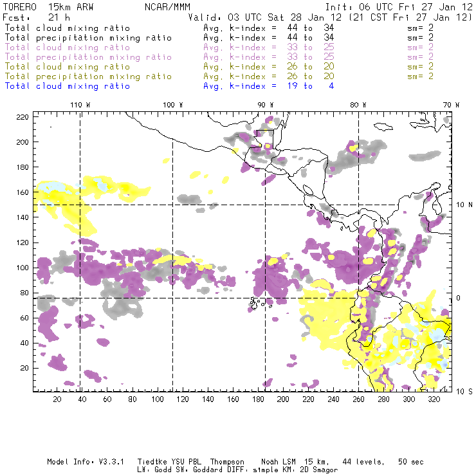The width and height of the screenshot is (476, 476).
Task: Click the '100 W' longitude label
Action: pyautogui.click(x=173, y=105)
